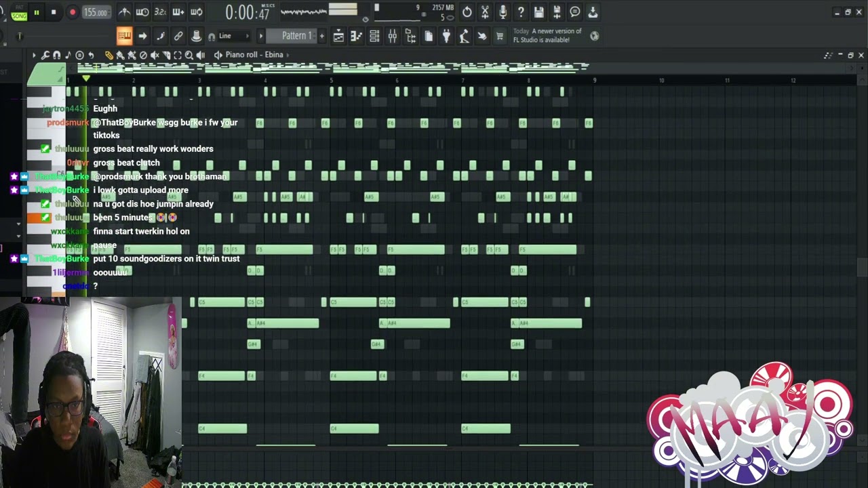This screenshot has height=488, width=868.
Task: Switch the PAT/SONG mode toggle
Action: tap(19, 12)
